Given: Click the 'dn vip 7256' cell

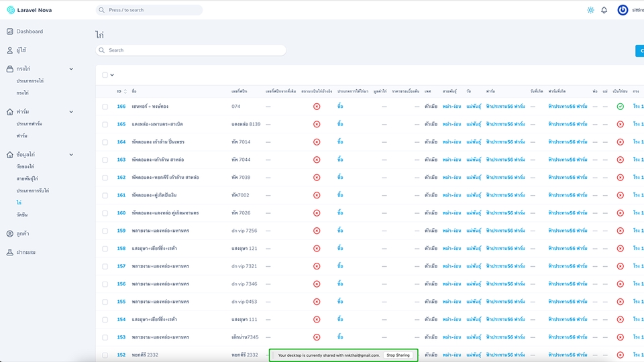Looking at the screenshot, I should [244, 231].
